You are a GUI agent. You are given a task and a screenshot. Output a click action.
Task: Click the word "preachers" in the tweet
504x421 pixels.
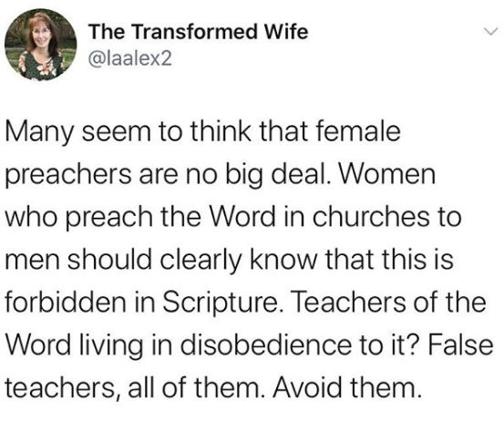[x=68, y=176]
